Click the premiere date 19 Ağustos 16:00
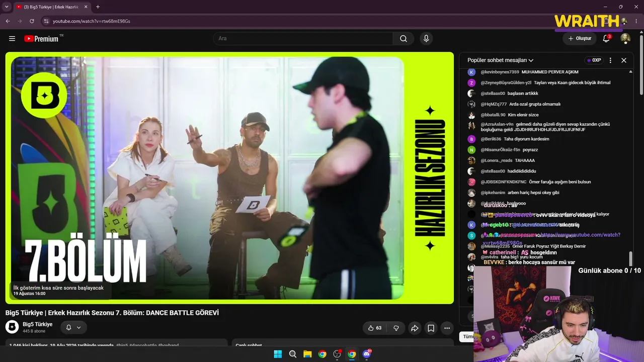The image size is (644, 362). [x=29, y=294]
